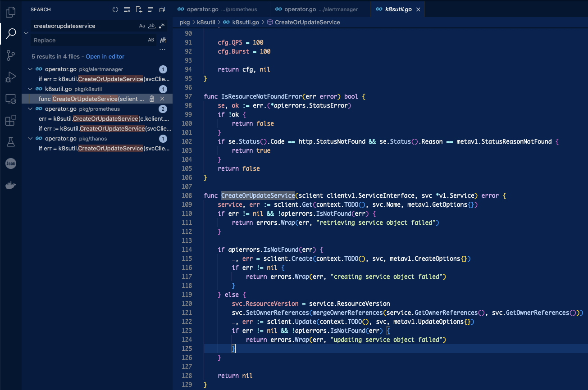Open the Testing flask view
This screenshot has height=390, width=588.
[x=10, y=142]
